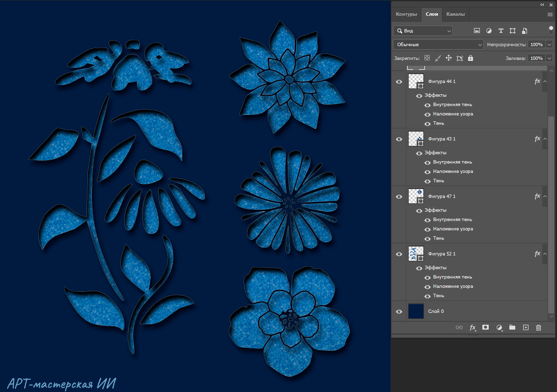The image size is (557, 392).
Task: Close the panel group with X
Action: pos(551,4)
